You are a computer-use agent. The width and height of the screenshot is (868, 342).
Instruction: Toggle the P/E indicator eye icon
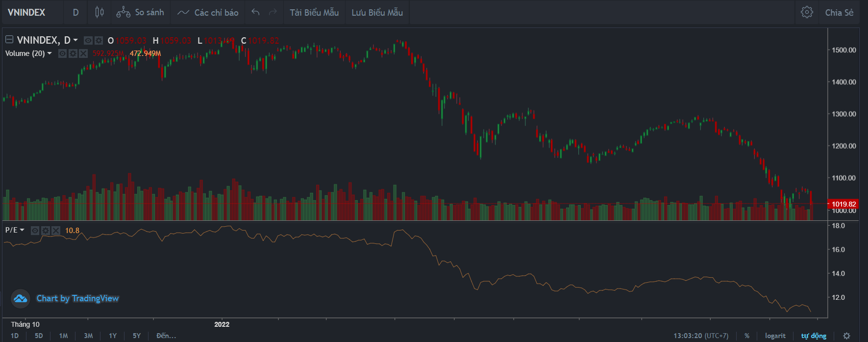tap(35, 231)
